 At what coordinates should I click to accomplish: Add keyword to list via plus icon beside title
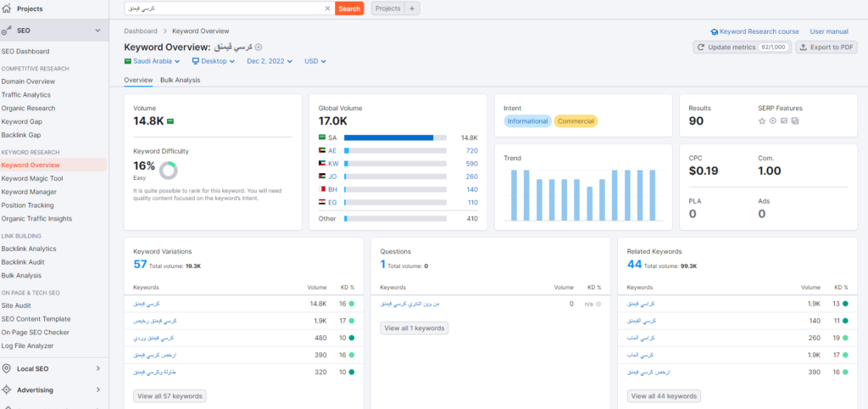point(259,48)
